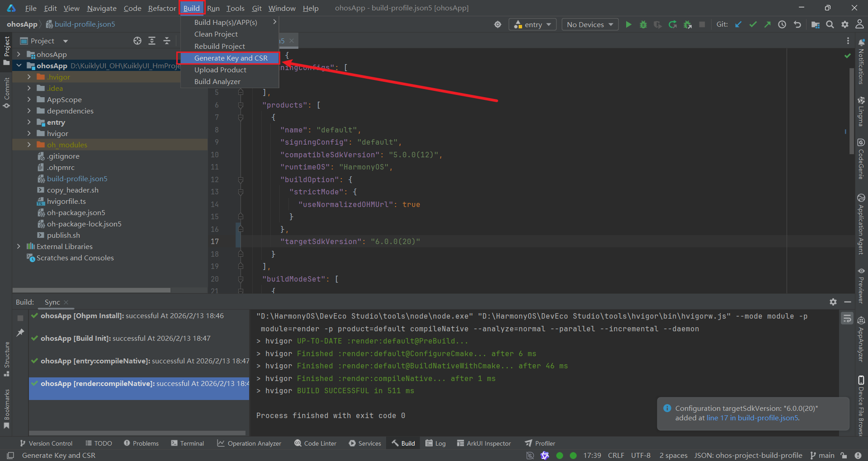868x461 pixels.
Task: Open the No Devices dropdown
Action: (x=590, y=24)
